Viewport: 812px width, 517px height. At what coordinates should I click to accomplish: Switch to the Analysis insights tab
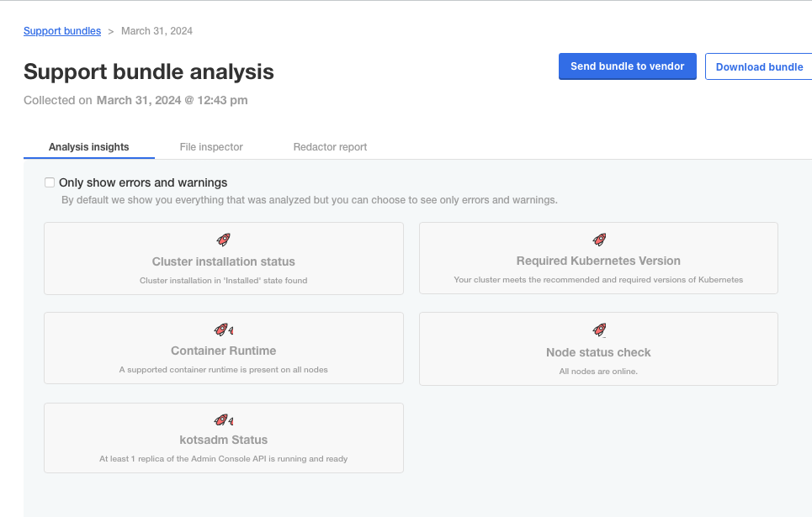pyautogui.click(x=89, y=147)
